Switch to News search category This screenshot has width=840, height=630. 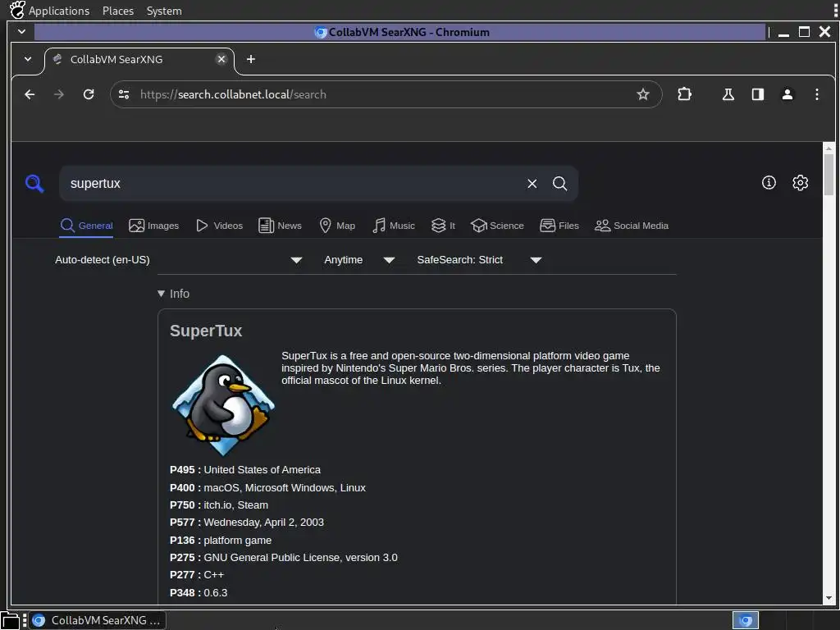280,226
